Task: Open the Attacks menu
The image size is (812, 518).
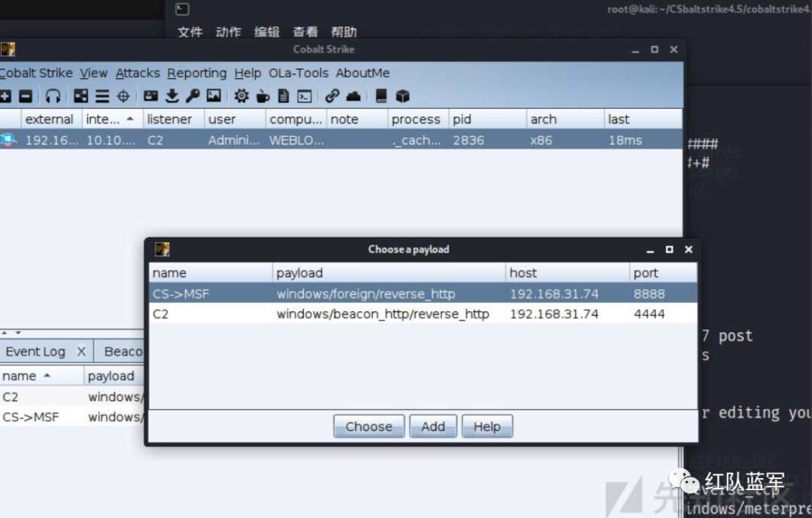Action: click(138, 73)
